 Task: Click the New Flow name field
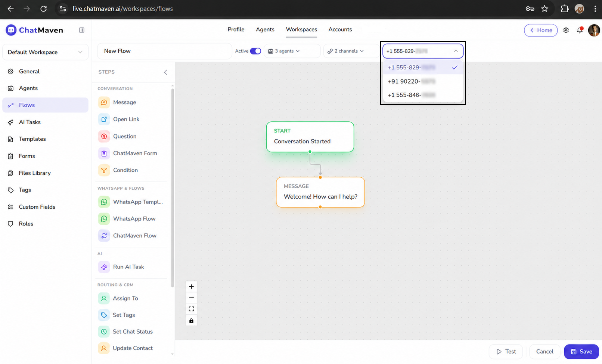[x=165, y=51]
